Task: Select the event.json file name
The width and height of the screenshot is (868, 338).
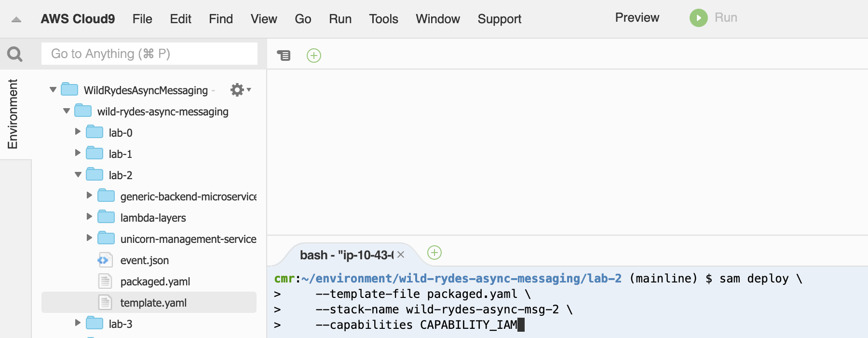Action: [145, 260]
